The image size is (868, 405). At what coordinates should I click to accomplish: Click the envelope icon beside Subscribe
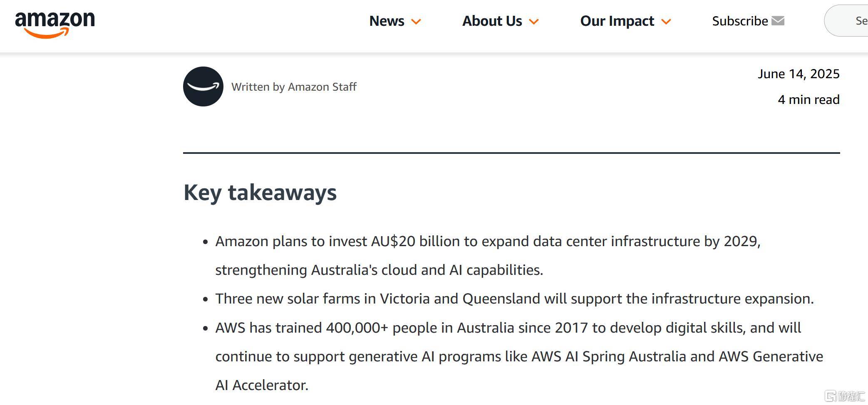[778, 21]
